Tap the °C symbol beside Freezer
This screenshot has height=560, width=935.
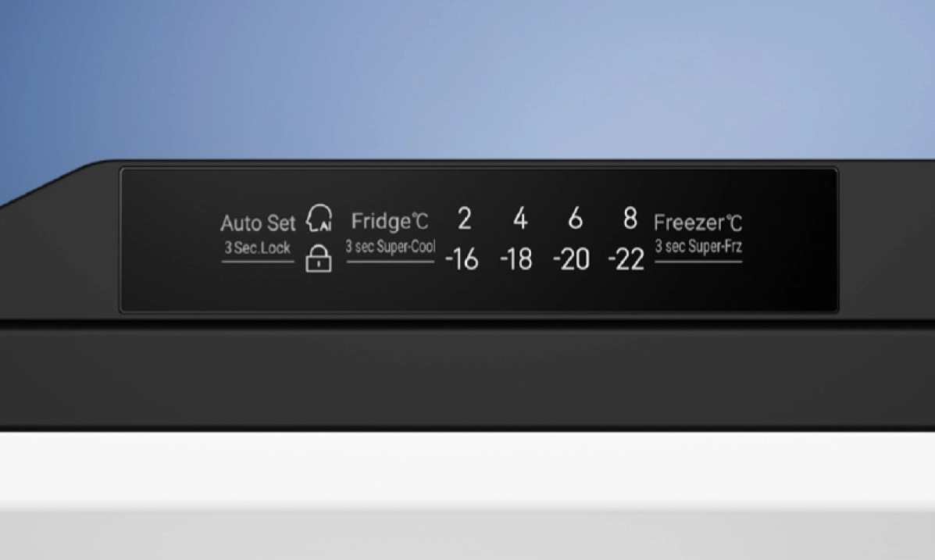[734, 223]
